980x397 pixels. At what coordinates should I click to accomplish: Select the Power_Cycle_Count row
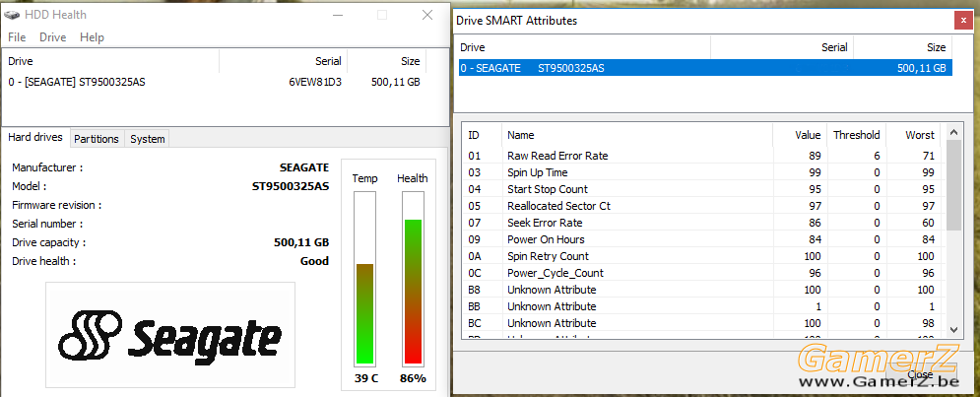[x=704, y=273]
